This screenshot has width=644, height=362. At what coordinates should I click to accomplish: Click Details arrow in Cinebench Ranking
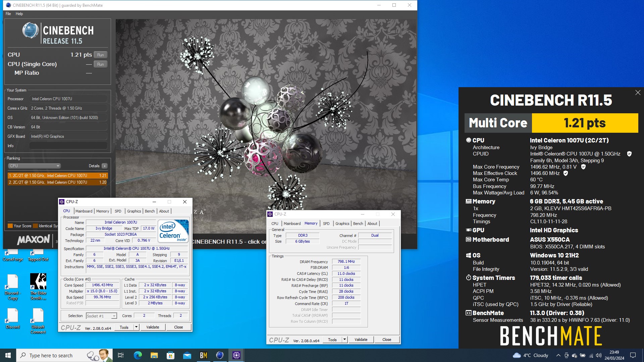pyautogui.click(x=105, y=166)
